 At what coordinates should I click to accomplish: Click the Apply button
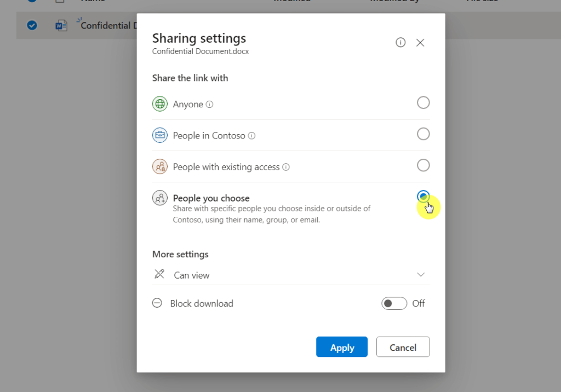tap(342, 347)
